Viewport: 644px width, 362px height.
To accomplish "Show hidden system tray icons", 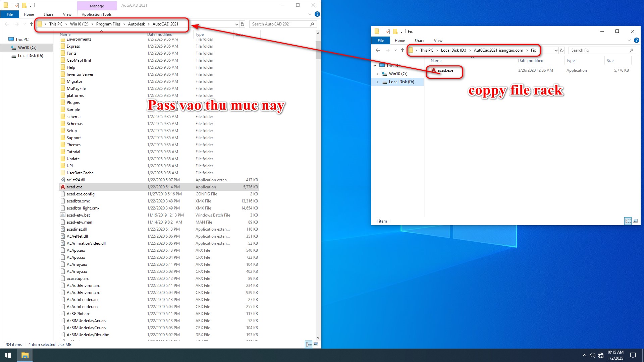I will [585, 355].
